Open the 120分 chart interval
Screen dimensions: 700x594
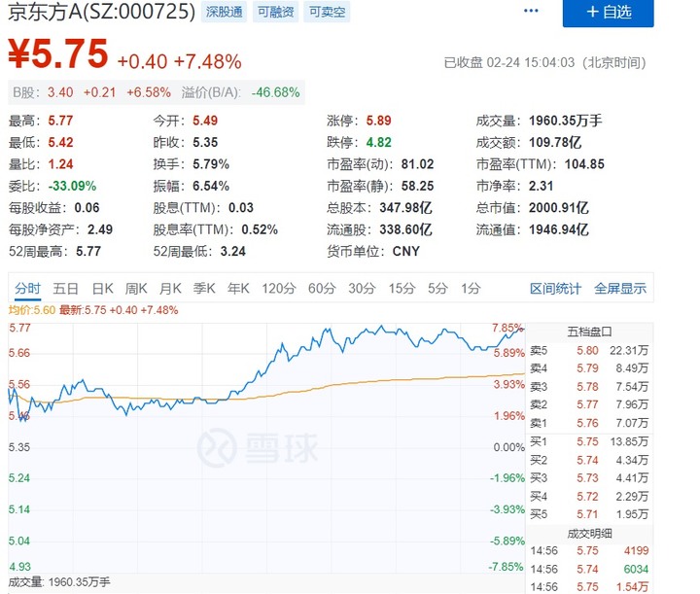[x=279, y=289]
